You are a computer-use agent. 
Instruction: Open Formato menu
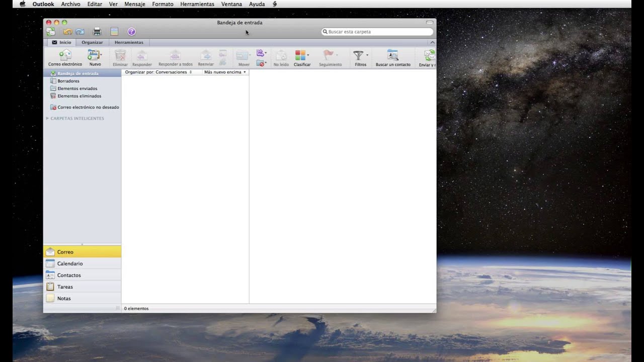coord(163,4)
